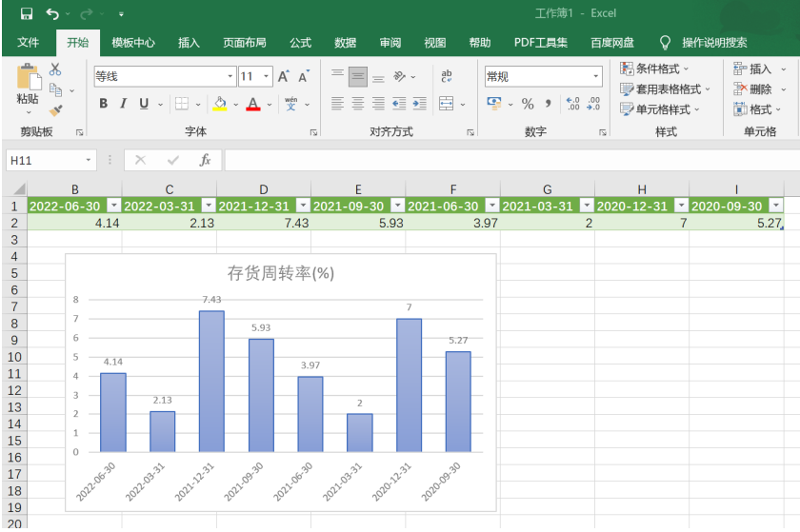Screen dimensions: 800x532
Task: Toggle Bold formatting
Action: click(103, 104)
